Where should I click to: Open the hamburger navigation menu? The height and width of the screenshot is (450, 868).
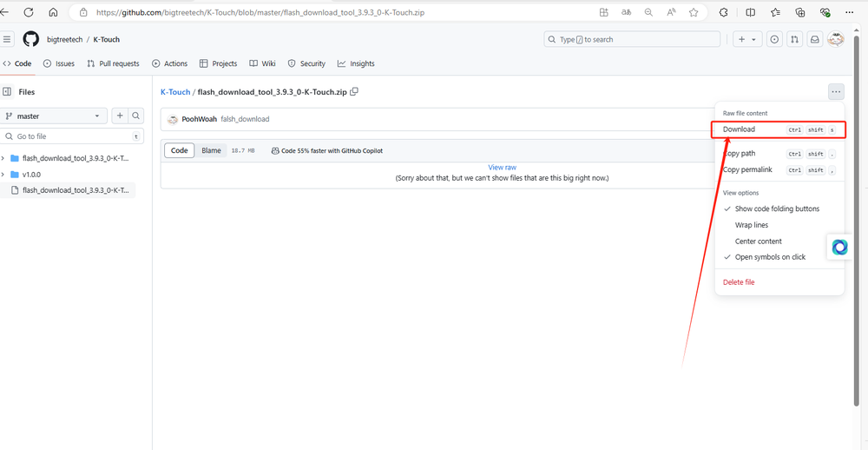coord(7,39)
